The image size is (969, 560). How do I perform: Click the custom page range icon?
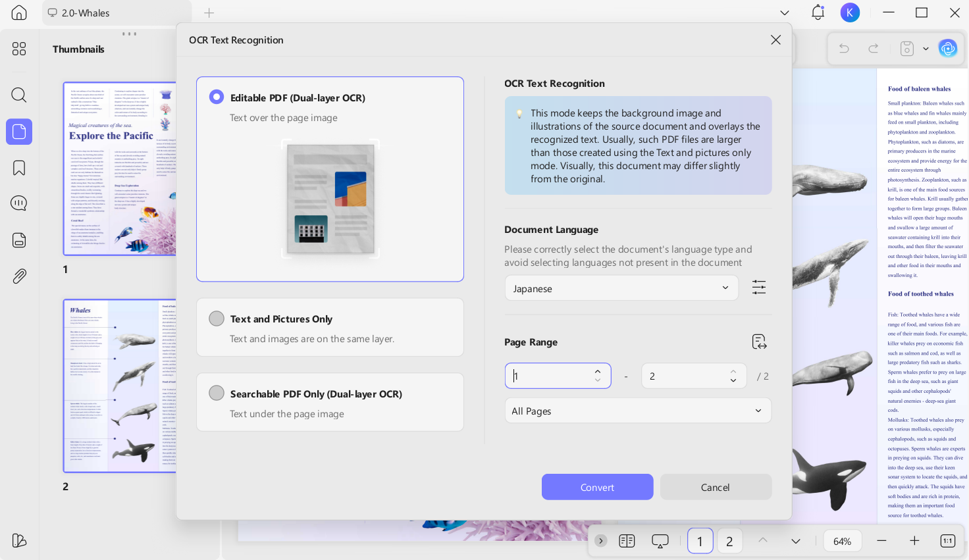tap(759, 342)
